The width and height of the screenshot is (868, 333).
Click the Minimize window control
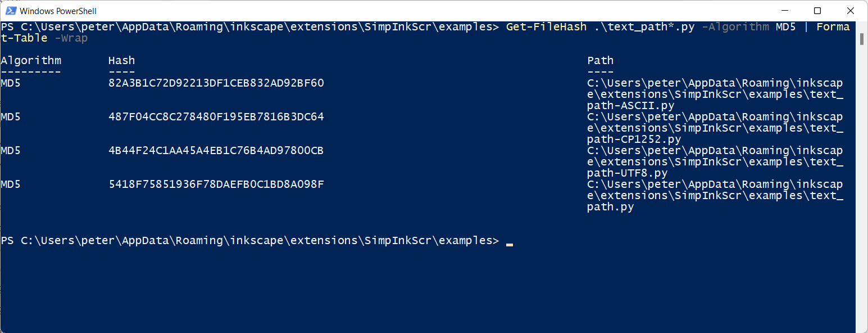coord(784,11)
